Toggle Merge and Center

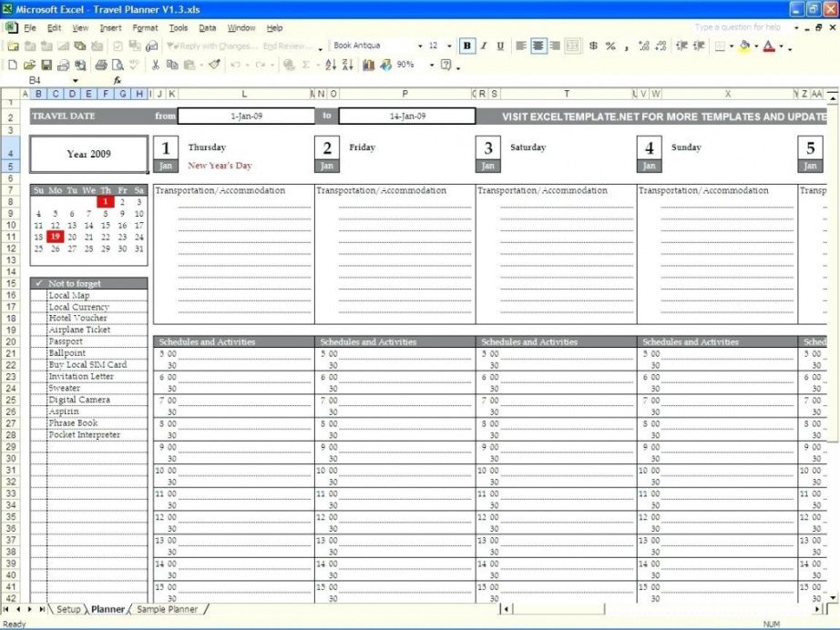pos(573,46)
